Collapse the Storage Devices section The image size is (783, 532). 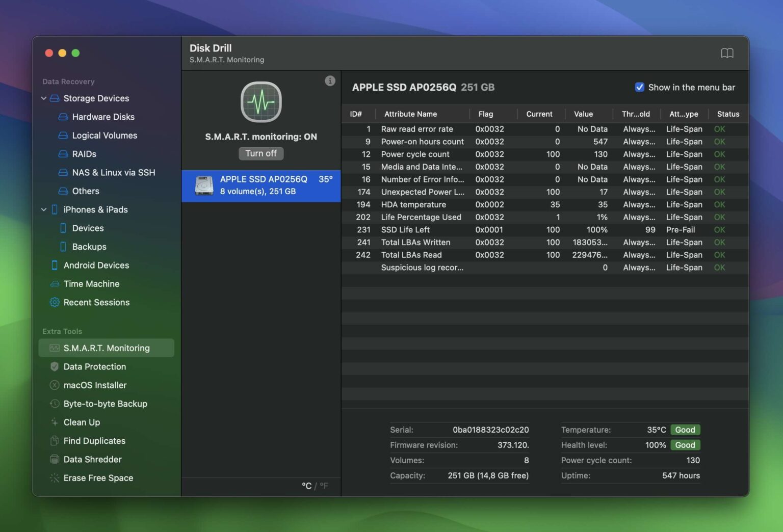pos(44,98)
